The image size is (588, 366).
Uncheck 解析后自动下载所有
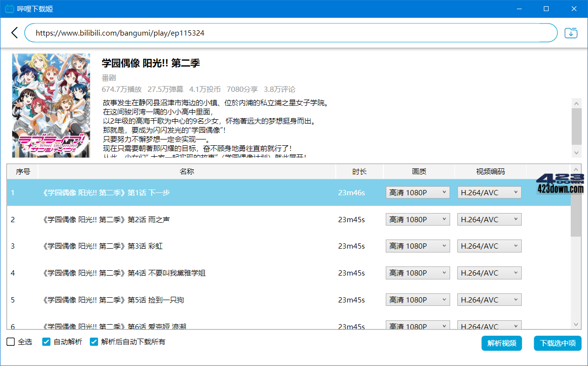[94, 341]
